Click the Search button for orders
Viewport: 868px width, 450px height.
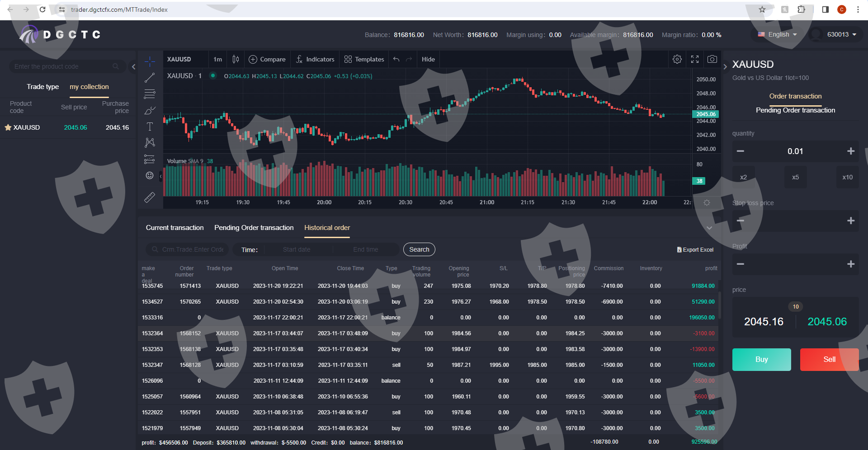tap(419, 249)
